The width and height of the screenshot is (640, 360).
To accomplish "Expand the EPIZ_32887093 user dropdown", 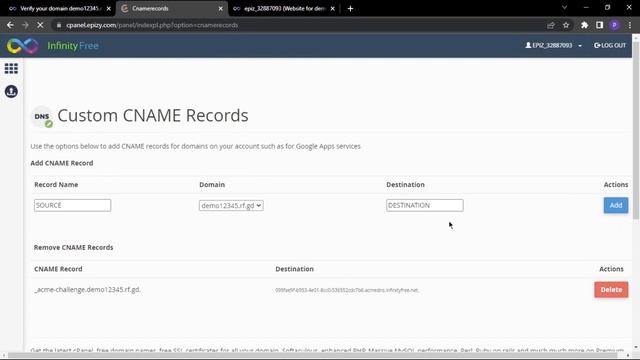I will pyautogui.click(x=553, y=45).
